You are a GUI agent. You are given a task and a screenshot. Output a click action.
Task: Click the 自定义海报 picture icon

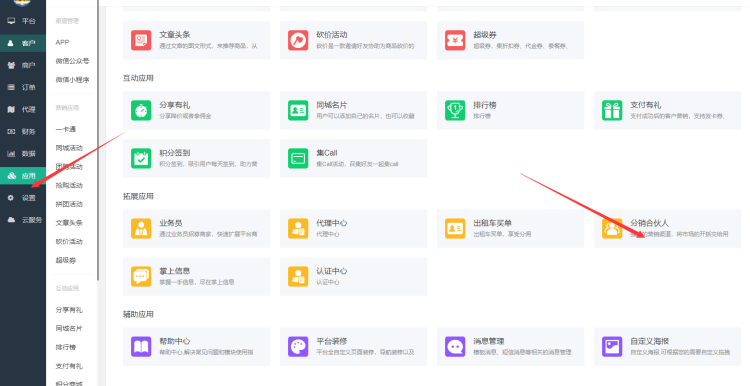tap(612, 347)
